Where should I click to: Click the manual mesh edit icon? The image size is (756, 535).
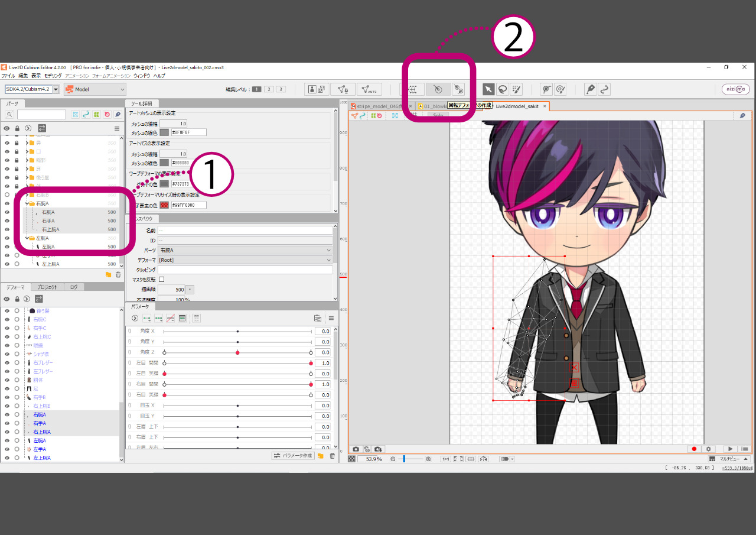[343, 89]
